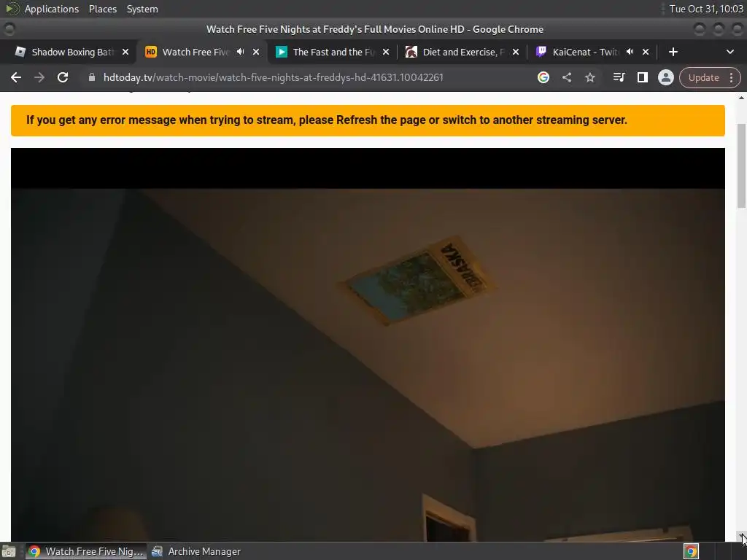Mute audio on KaiCenat Twitch tab

pos(630,52)
